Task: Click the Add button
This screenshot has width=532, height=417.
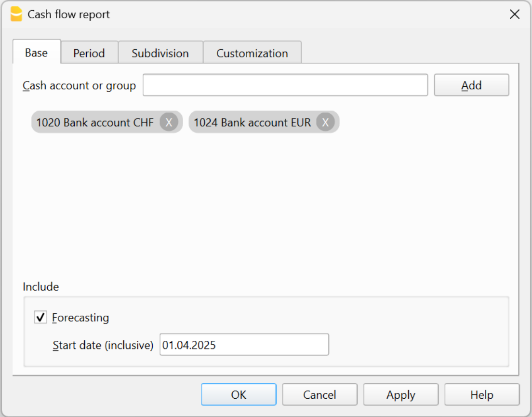Action: [471, 85]
